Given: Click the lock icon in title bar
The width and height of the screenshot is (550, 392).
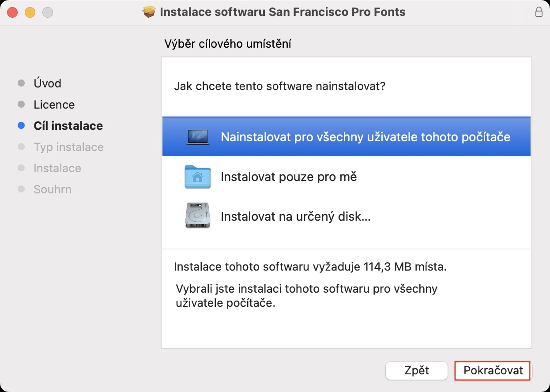Looking at the screenshot, I should tap(539, 12).
